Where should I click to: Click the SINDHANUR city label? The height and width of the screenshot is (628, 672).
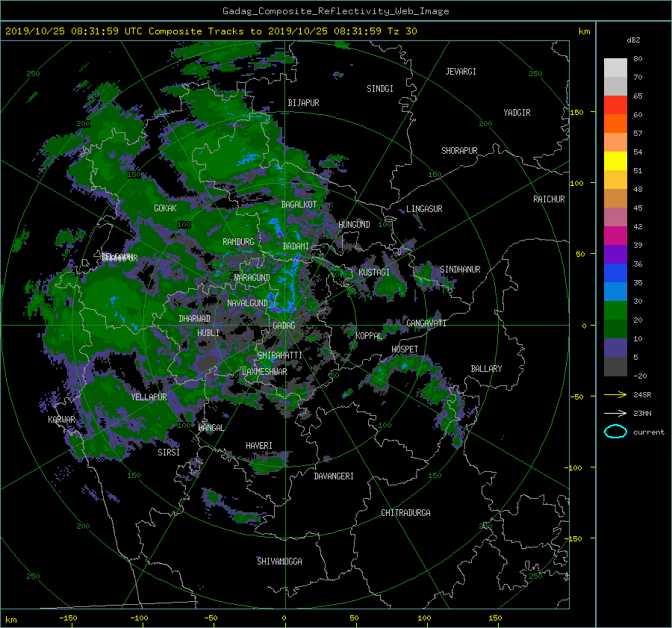coord(460,270)
